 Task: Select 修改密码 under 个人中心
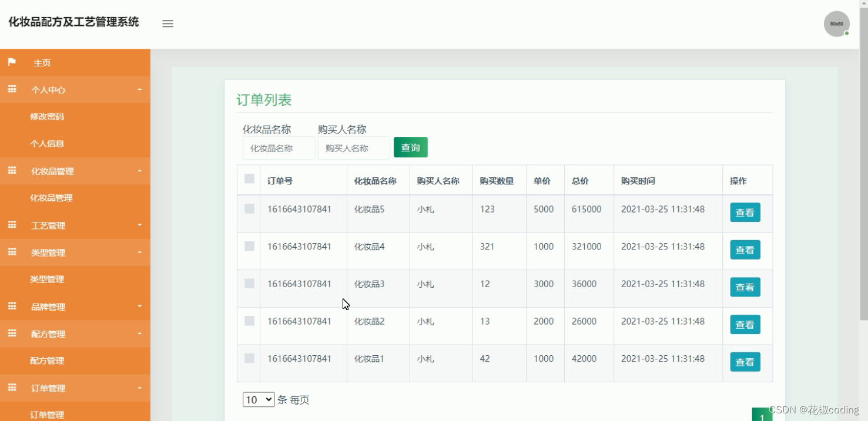[x=47, y=116]
